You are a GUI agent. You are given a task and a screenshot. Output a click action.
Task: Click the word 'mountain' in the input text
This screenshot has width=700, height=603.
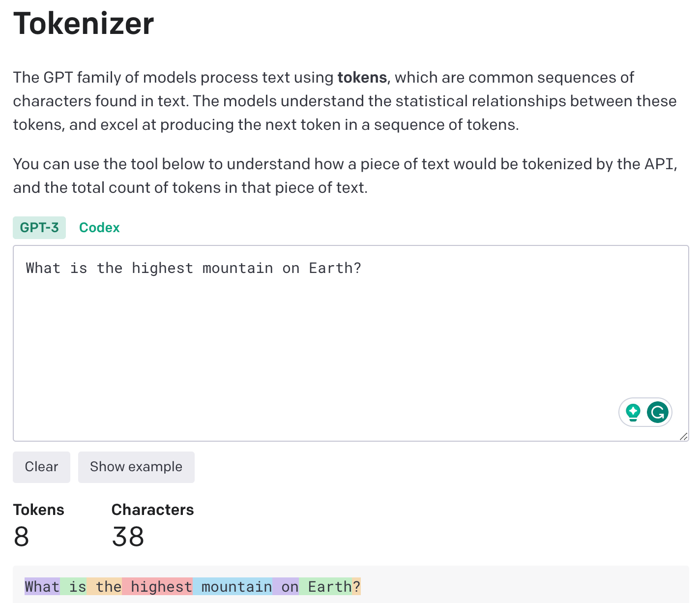(x=237, y=268)
